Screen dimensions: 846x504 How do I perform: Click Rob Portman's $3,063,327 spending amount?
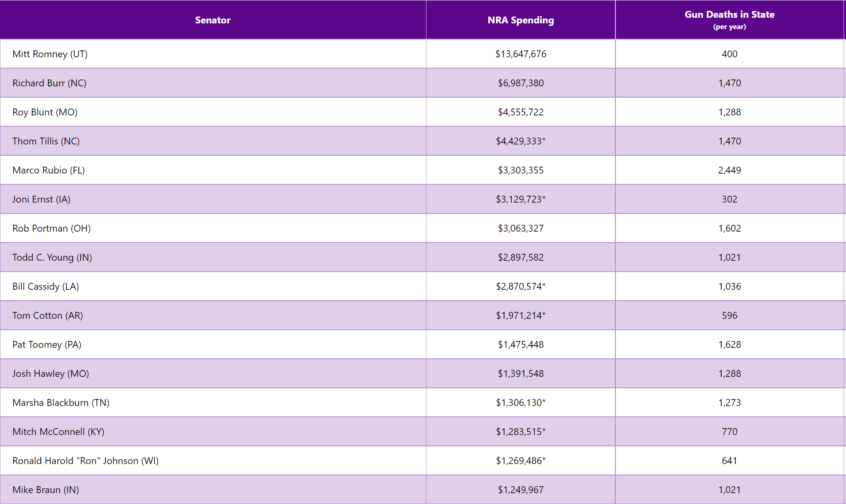pyautogui.click(x=521, y=228)
